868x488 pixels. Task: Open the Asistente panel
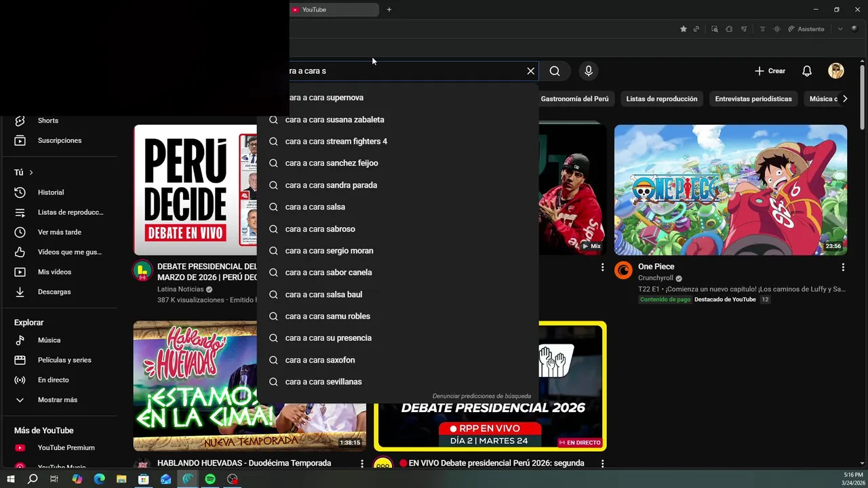click(x=806, y=29)
